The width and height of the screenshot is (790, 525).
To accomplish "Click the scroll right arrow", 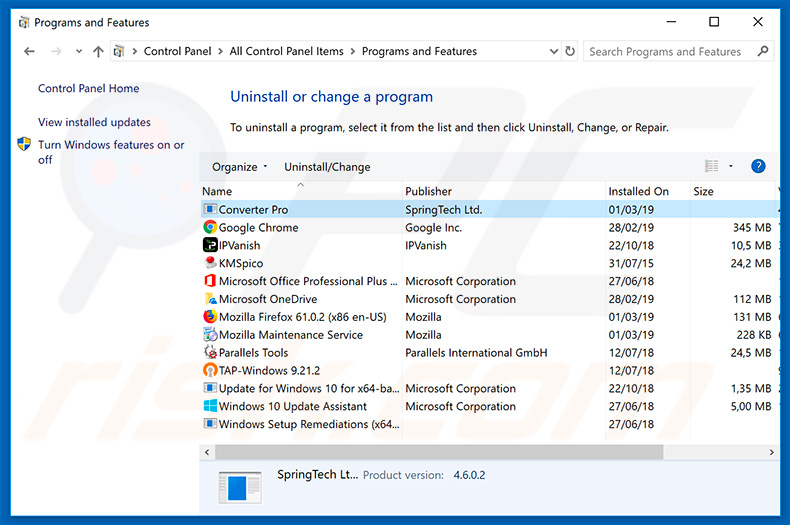I will click(771, 452).
